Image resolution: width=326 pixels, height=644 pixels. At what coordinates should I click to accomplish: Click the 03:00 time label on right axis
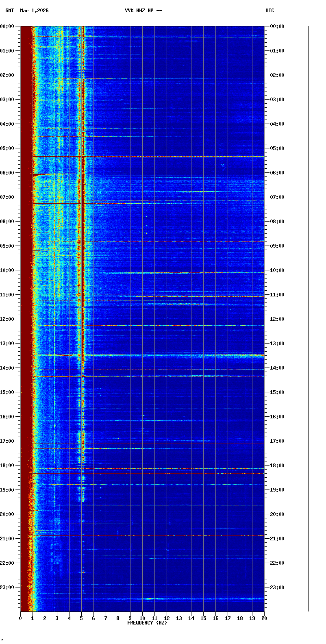coord(278,100)
